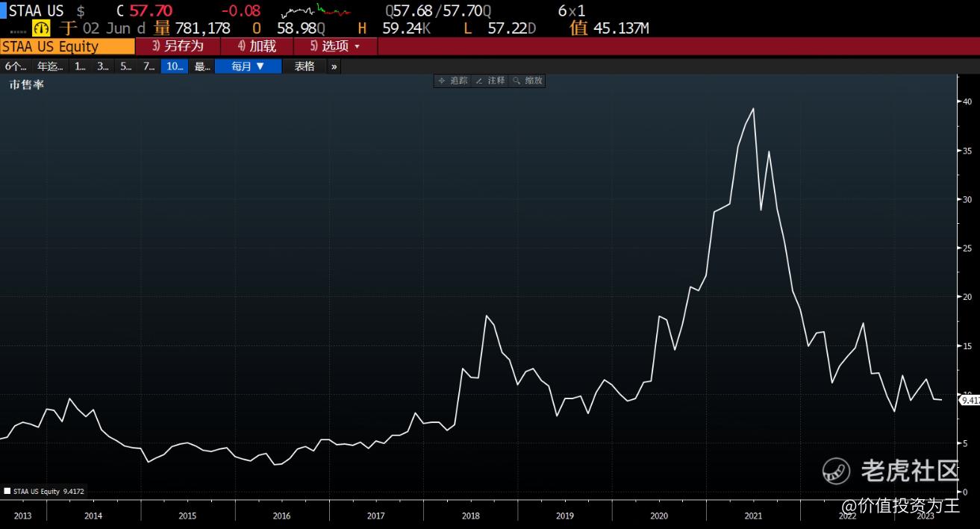The width and height of the screenshot is (980, 529).
Task: Click last price 57.70
Action: pos(151,11)
